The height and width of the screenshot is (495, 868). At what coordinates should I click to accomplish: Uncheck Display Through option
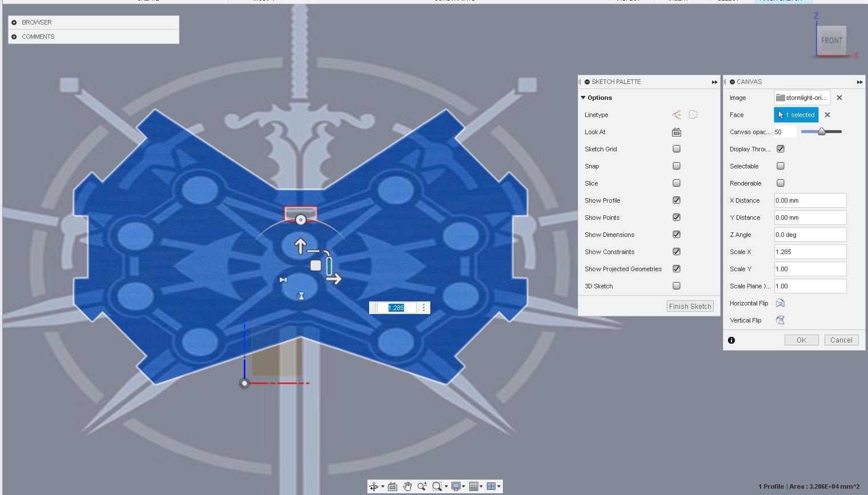click(781, 149)
